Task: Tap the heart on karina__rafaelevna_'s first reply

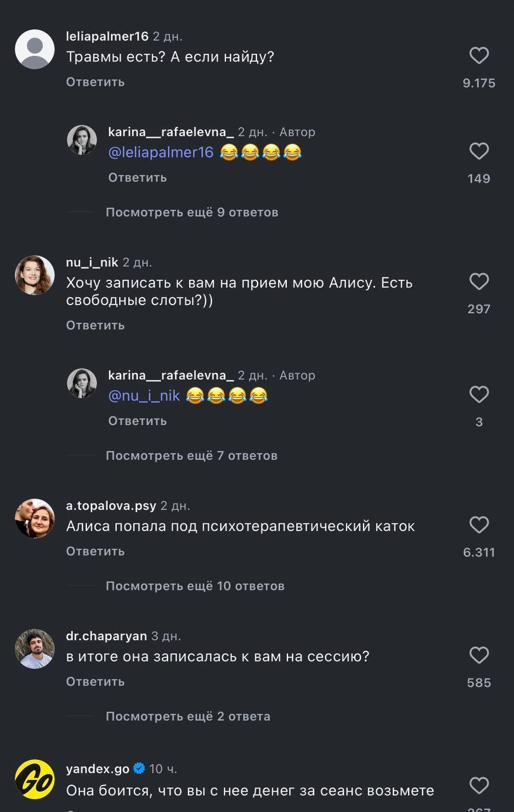Action: click(x=479, y=151)
